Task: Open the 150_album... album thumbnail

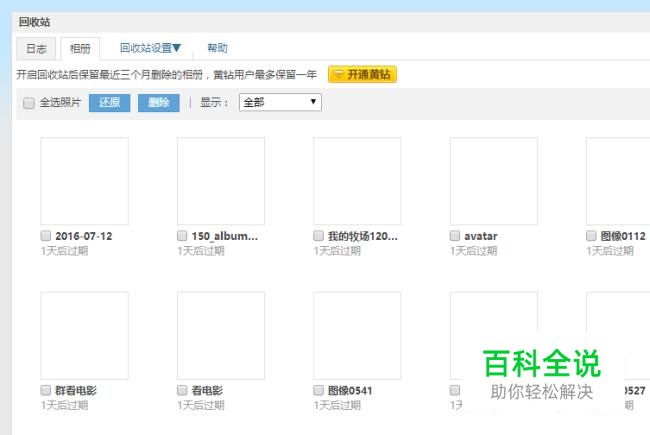Action: (221, 181)
